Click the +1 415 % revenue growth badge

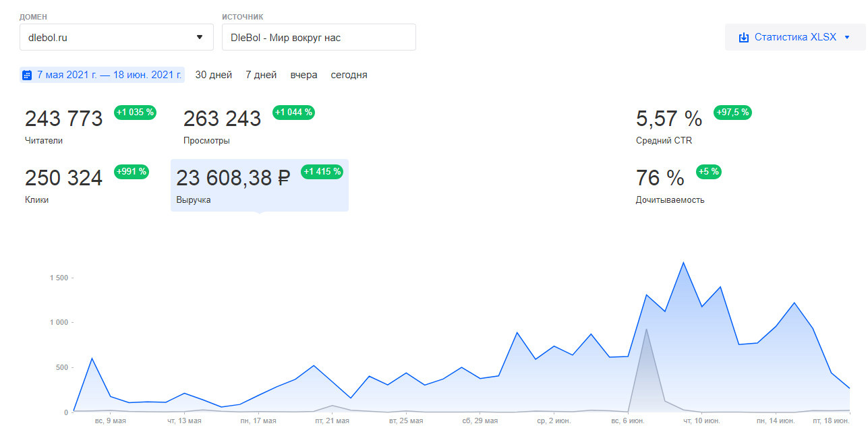click(x=322, y=172)
